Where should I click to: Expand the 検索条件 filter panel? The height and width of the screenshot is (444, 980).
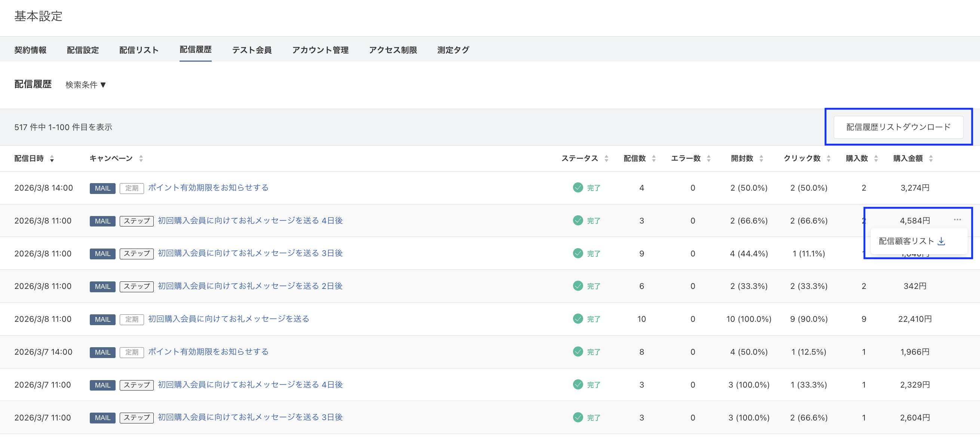85,85
